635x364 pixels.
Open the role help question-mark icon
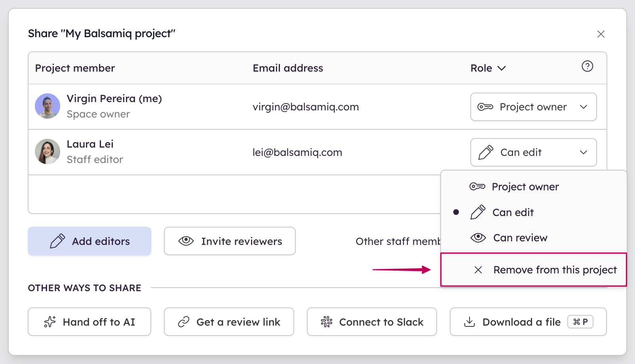(587, 66)
